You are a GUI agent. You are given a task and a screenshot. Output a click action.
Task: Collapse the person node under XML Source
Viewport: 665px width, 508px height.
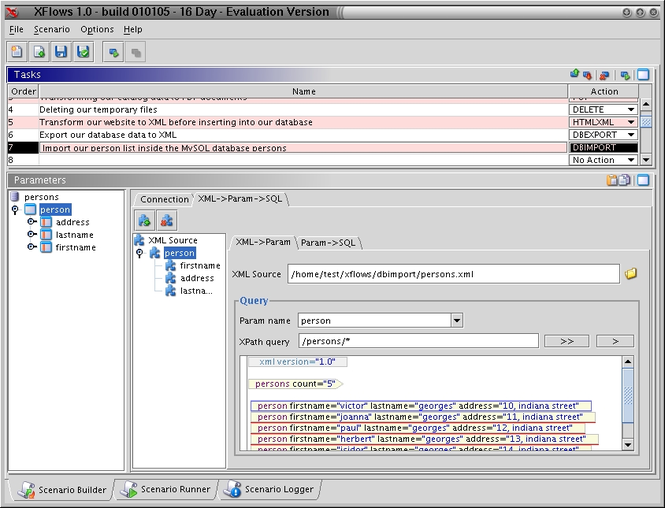(x=140, y=253)
